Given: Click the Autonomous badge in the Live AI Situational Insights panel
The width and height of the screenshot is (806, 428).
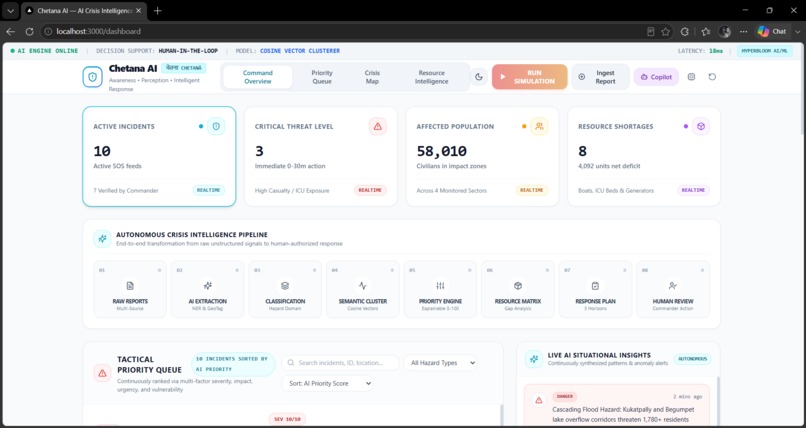Looking at the screenshot, I should click(692, 359).
